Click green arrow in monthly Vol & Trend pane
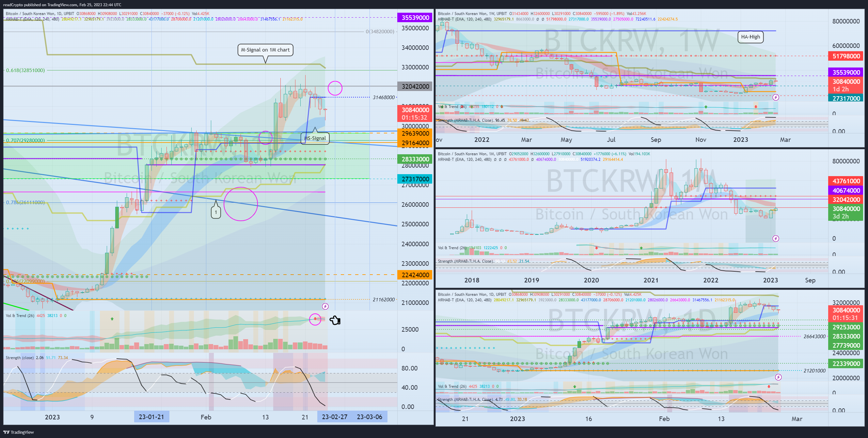 click(641, 248)
